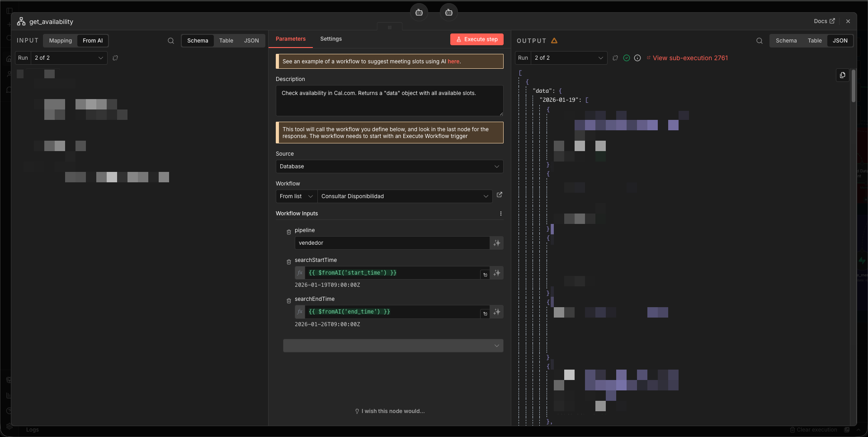868x437 pixels.
Task: Select the Parameters tab
Action: [291, 39]
